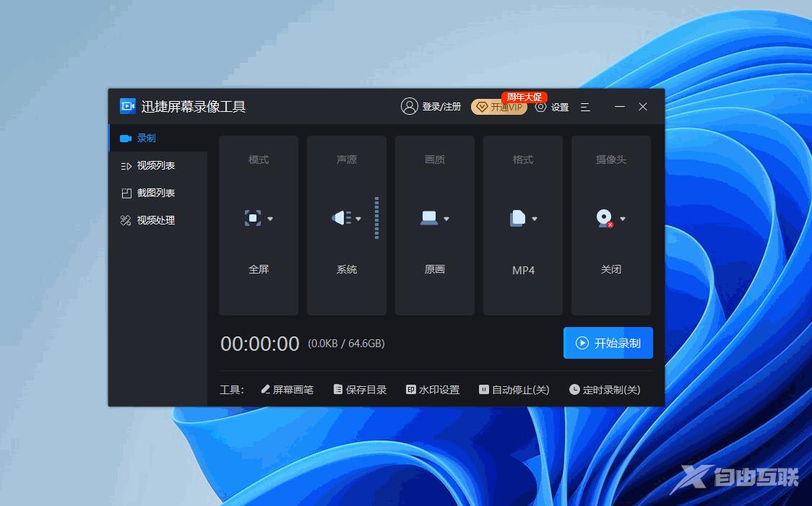Click the 摄像头 card header
812x506 pixels.
click(611, 160)
